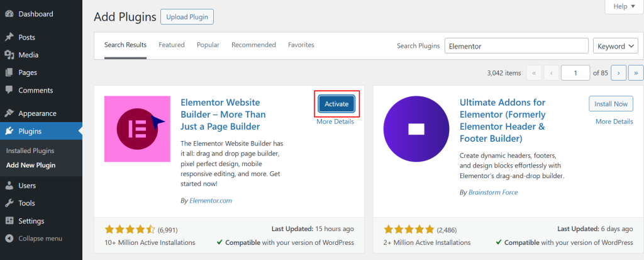Install Ultimate Addons for Elementor now
644x260 pixels.
611,104
